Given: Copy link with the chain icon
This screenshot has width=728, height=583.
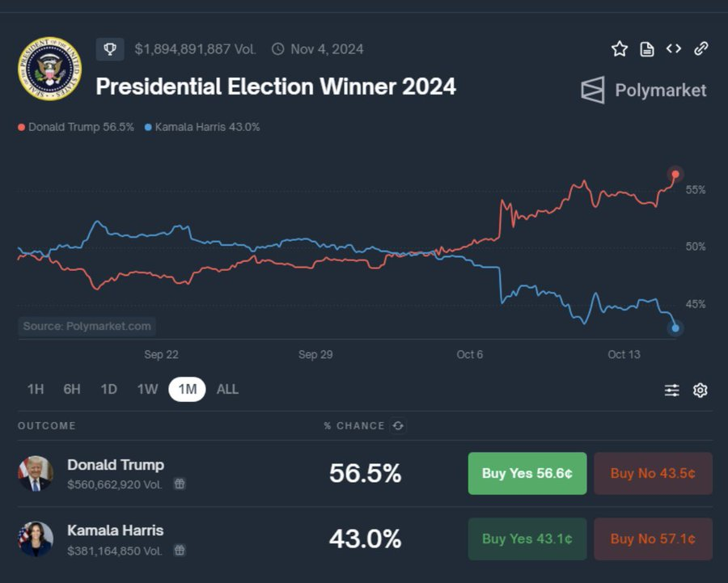Looking at the screenshot, I should tap(701, 49).
